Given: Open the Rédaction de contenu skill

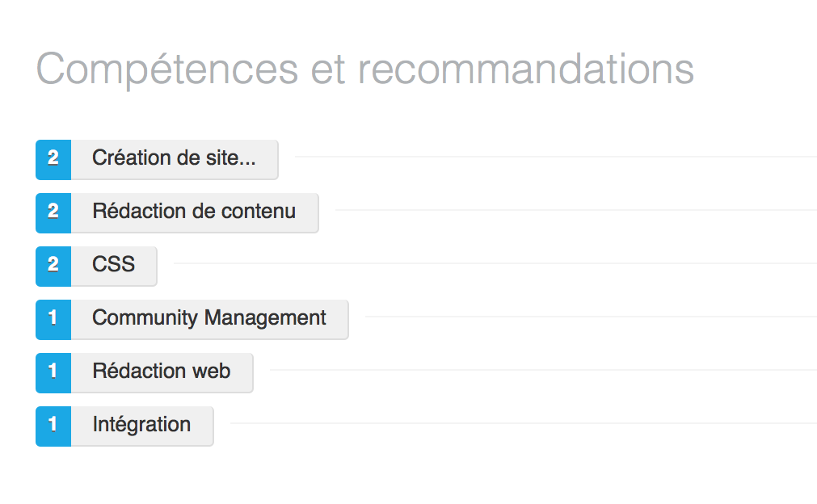Looking at the screenshot, I should point(195,213).
